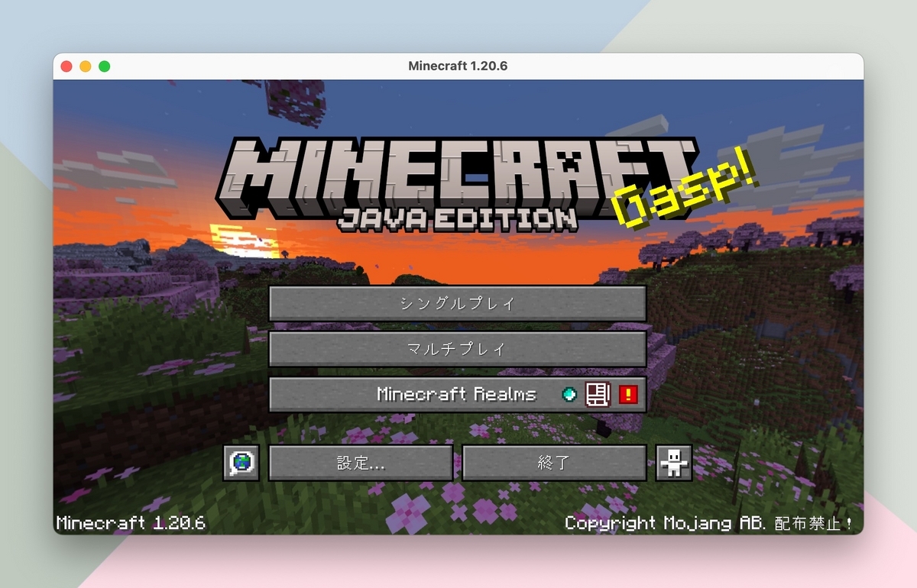This screenshot has height=588, width=917.
Task: Open マルチプレイ (Multiplayer)
Action: tap(458, 349)
